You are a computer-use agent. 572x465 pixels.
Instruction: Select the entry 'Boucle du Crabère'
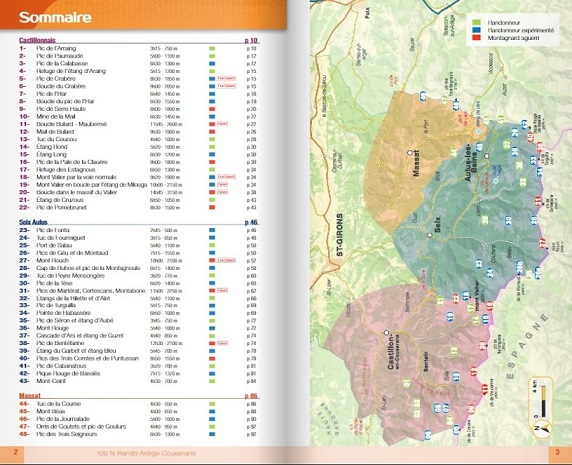61,86
